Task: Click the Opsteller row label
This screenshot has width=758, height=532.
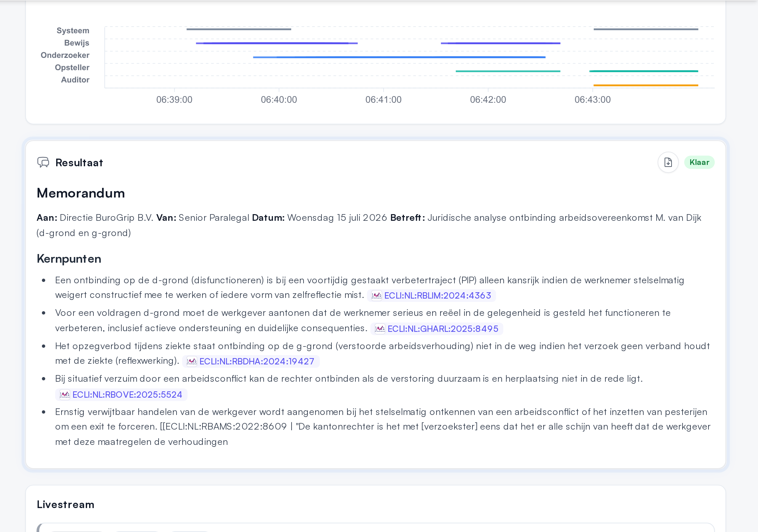Action: pos(72,67)
